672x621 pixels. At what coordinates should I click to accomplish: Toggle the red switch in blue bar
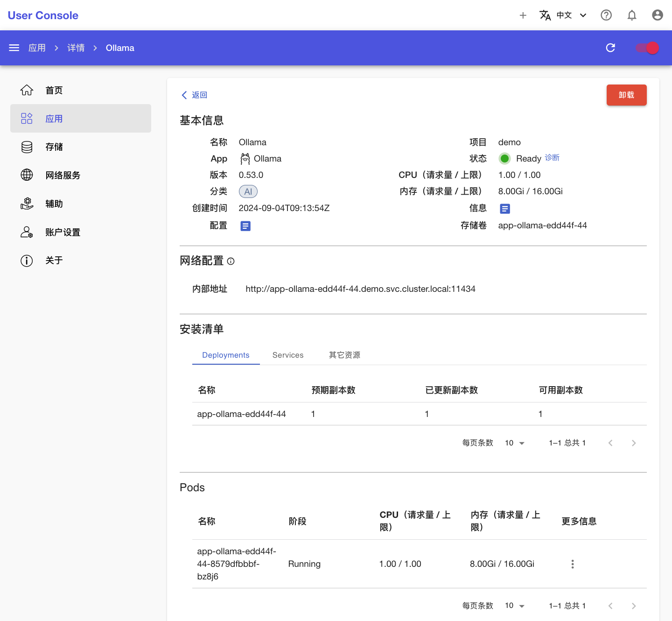pos(647,48)
